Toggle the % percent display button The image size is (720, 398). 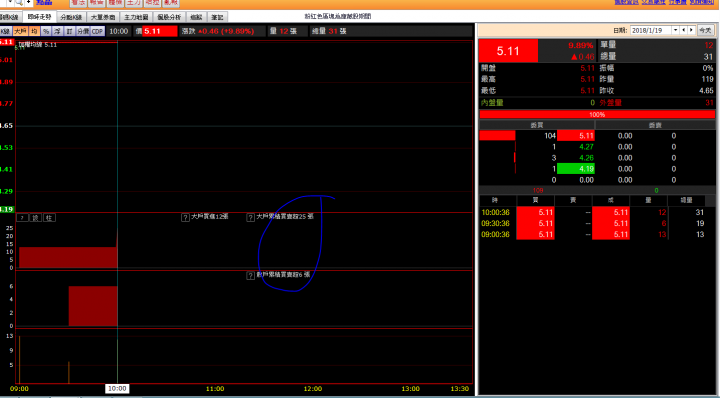click(x=46, y=31)
